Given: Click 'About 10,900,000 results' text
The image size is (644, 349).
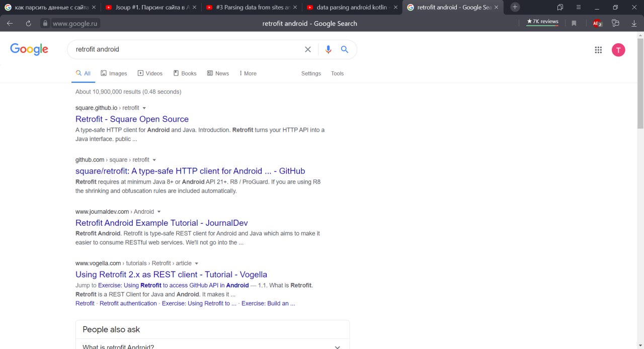Looking at the screenshot, I should coord(128,92).
